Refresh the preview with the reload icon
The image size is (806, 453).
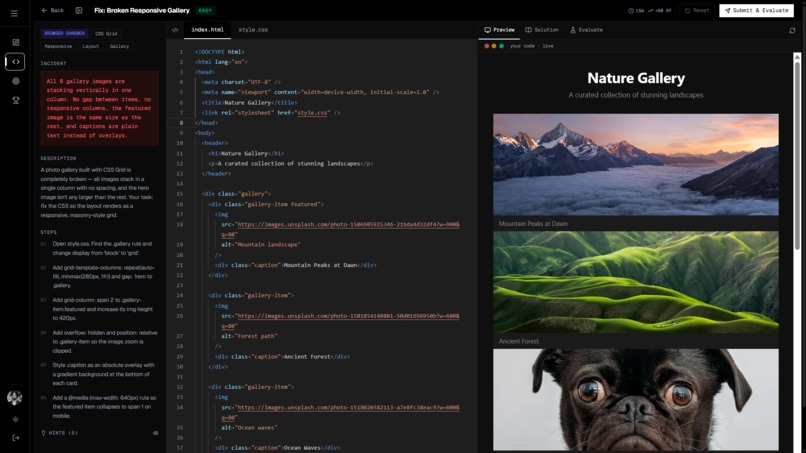(x=792, y=30)
